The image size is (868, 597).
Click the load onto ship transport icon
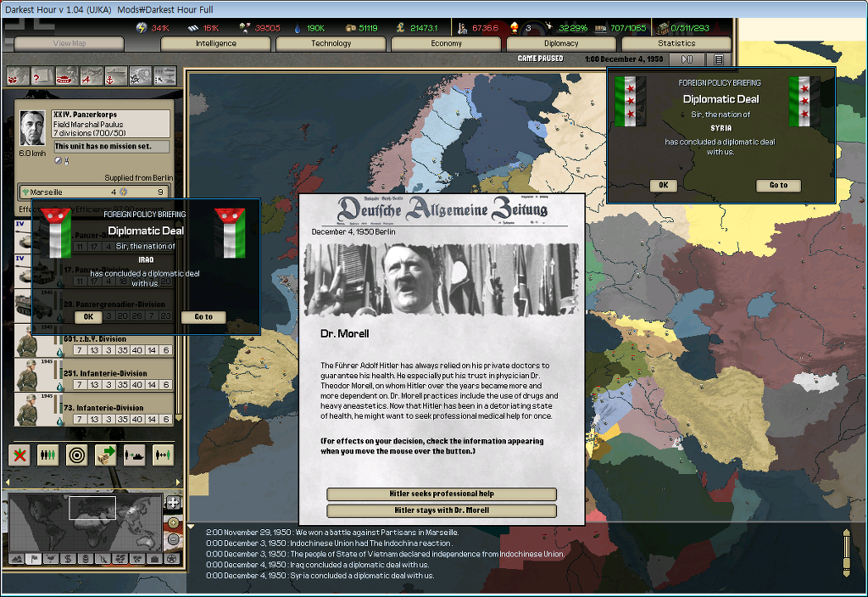(x=135, y=455)
